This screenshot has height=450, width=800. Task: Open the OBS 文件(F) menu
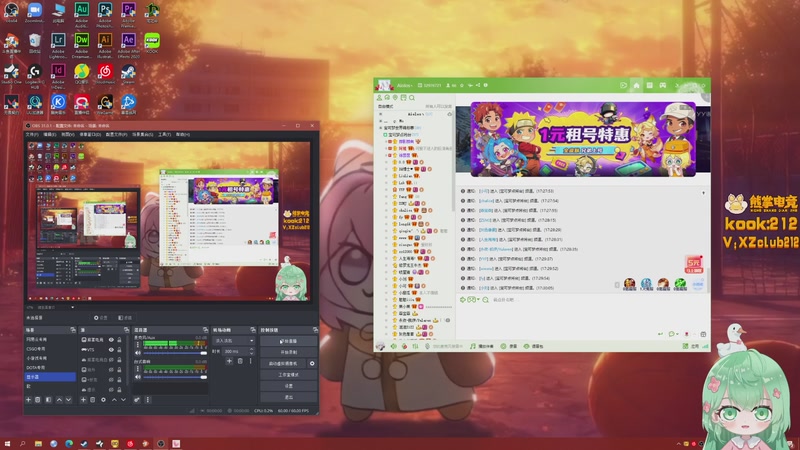pos(32,134)
